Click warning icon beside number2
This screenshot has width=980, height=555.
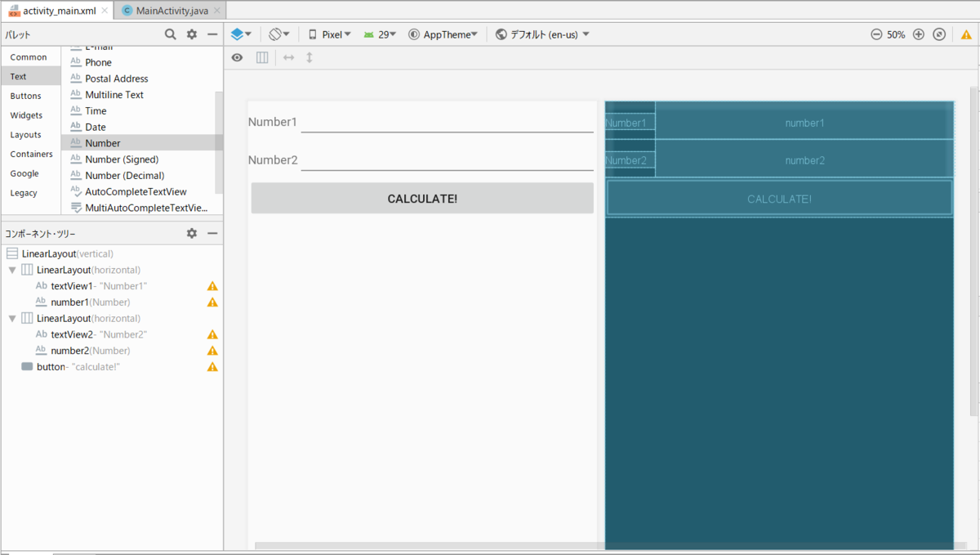click(212, 351)
